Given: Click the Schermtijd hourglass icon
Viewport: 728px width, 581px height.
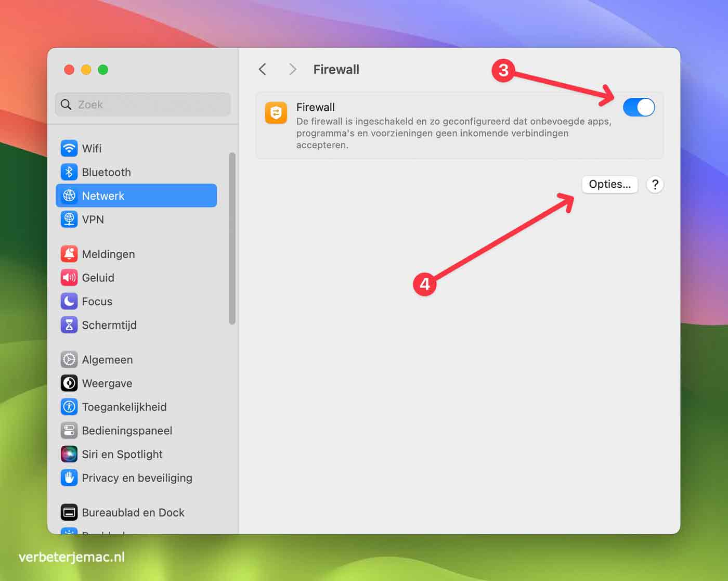Looking at the screenshot, I should click(69, 325).
